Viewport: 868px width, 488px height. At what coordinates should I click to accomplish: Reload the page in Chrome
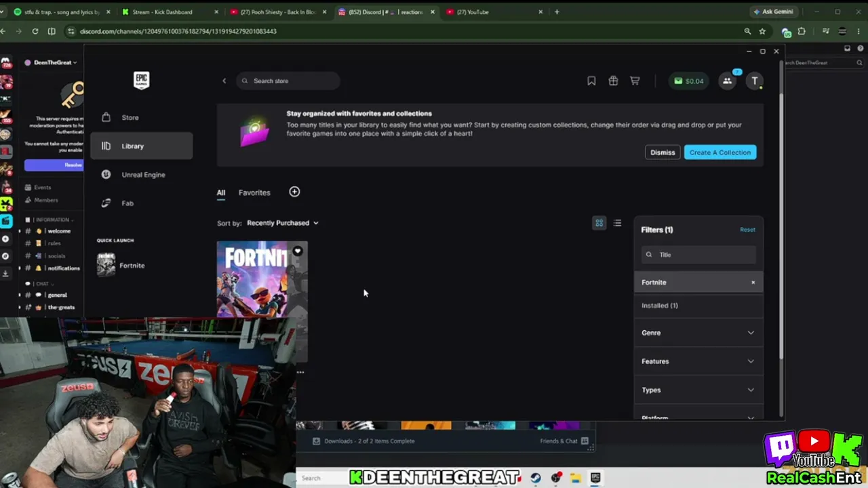pyautogui.click(x=35, y=31)
